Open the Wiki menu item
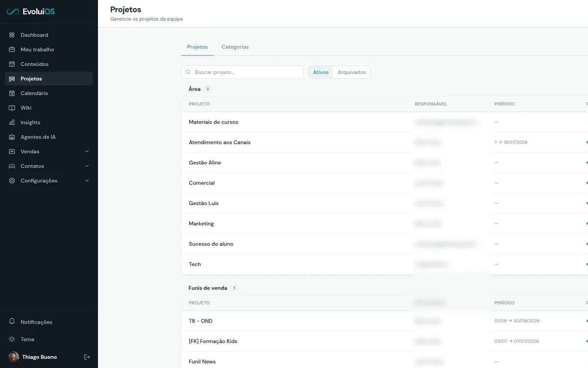The width and height of the screenshot is (588, 368). [49, 108]
